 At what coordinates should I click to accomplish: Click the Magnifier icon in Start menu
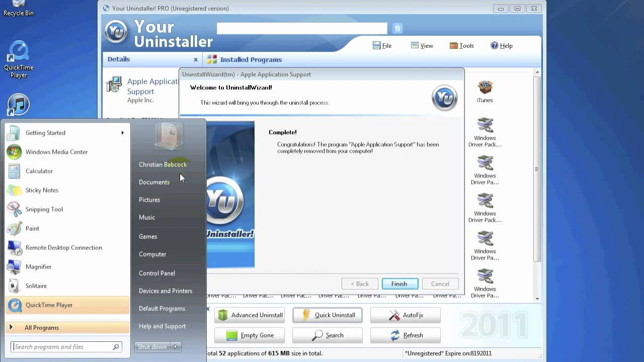pos(14,266)
